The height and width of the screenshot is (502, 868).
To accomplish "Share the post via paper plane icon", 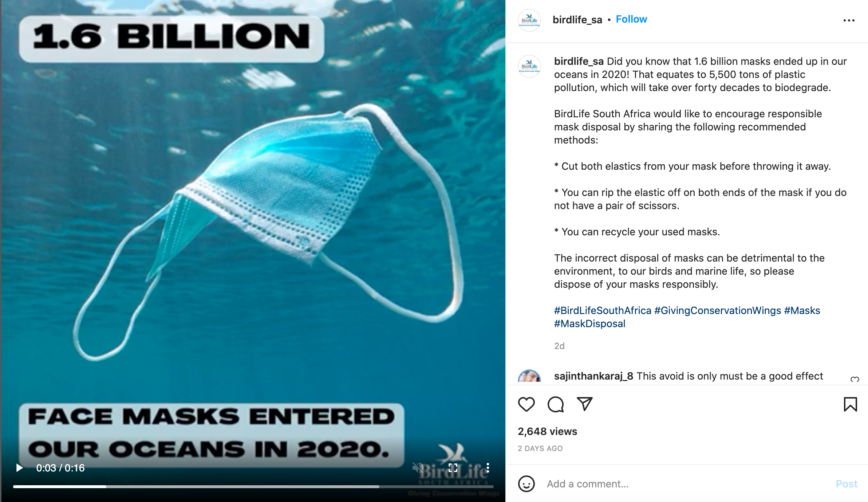I will [585, 404].
